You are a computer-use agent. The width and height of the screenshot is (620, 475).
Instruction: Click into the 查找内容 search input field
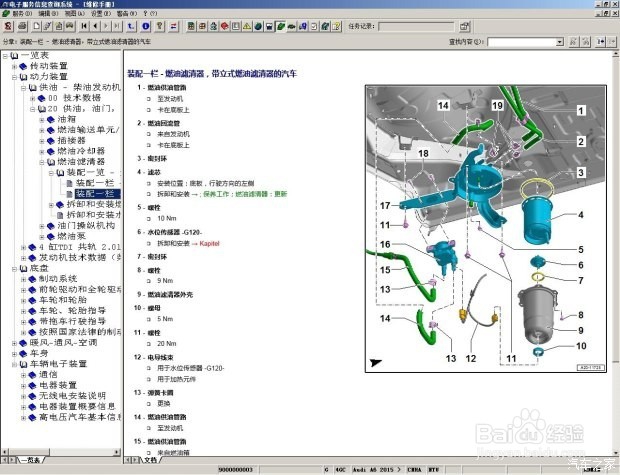(x=522, y=42)
